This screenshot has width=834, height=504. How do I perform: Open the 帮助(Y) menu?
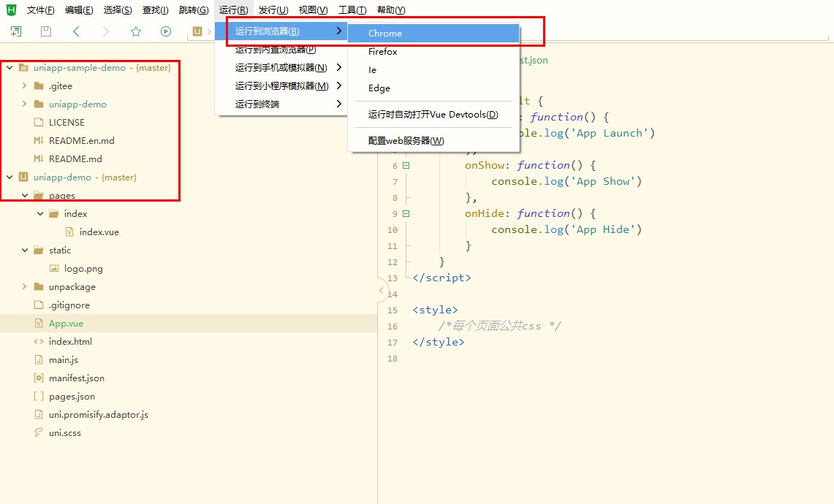(391, 9)
